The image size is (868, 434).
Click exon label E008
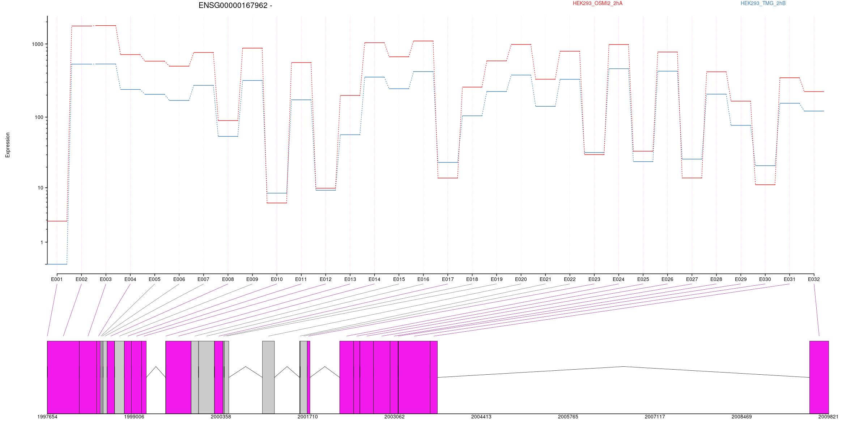[x=228, y=279]
